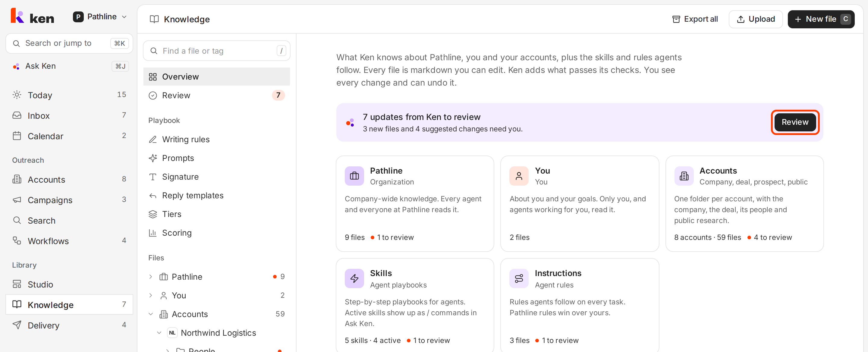The image size is (868, 352).
Task: Click the Skills lightning bolt icon
Action: point(354,278)
